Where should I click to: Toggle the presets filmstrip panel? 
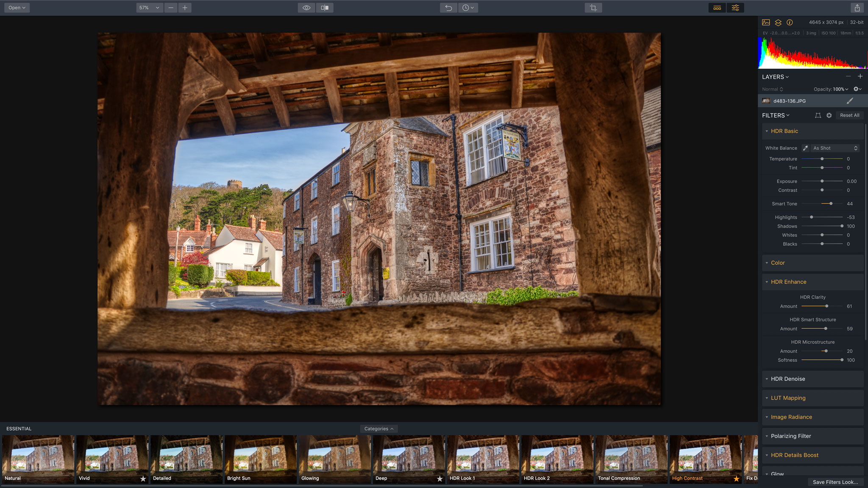click(717, 8)
